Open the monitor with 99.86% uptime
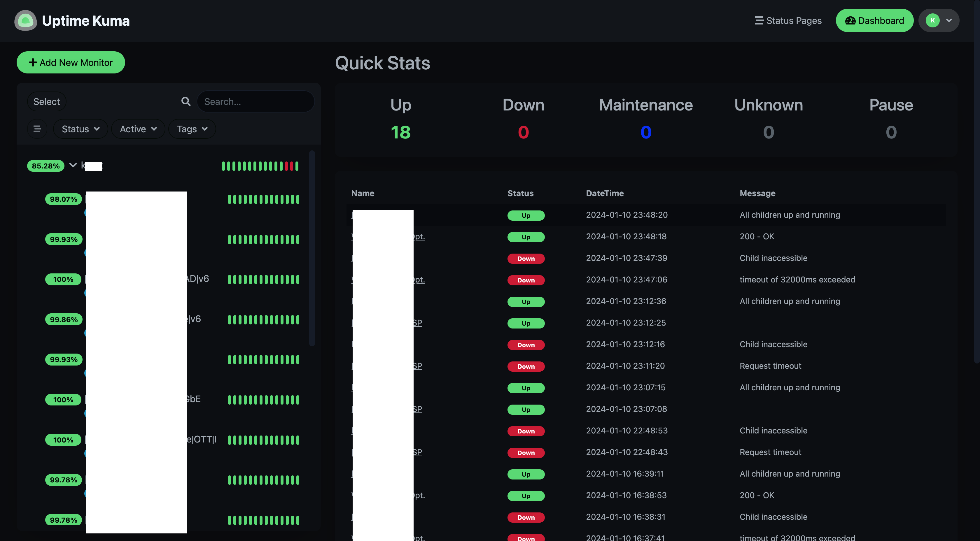This screenshot has height=541, width=980. coord(64,319)
